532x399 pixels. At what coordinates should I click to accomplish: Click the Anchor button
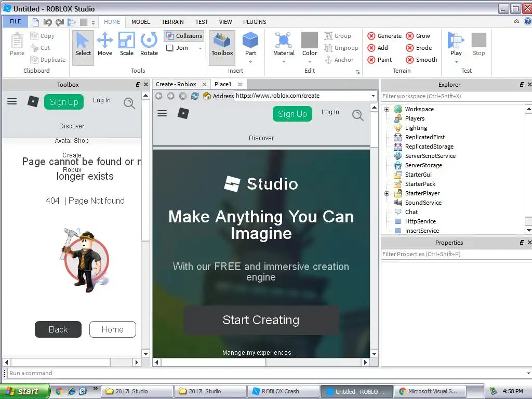[x=339, y=60]
